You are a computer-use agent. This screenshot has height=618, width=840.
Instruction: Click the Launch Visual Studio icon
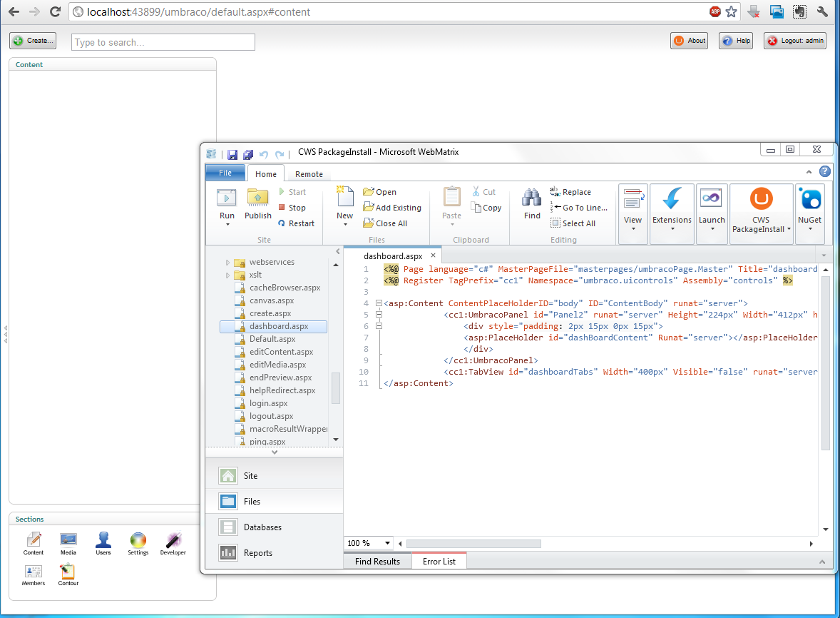[x=711, y=198]
